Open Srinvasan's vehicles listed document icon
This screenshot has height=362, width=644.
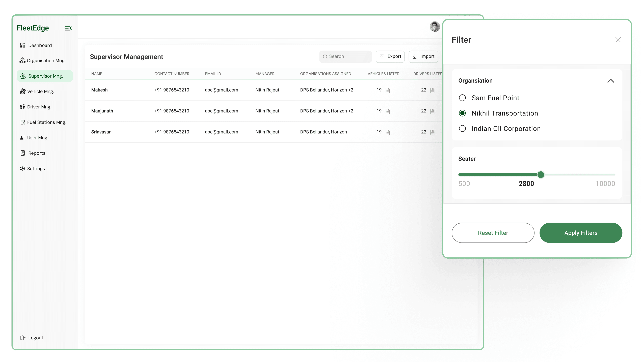(388, 132)
